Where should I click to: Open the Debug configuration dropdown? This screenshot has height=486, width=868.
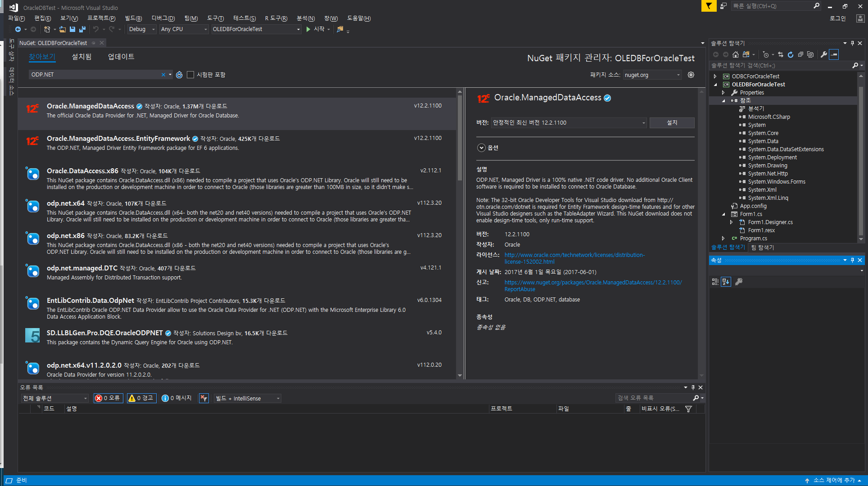coord(141,29)
